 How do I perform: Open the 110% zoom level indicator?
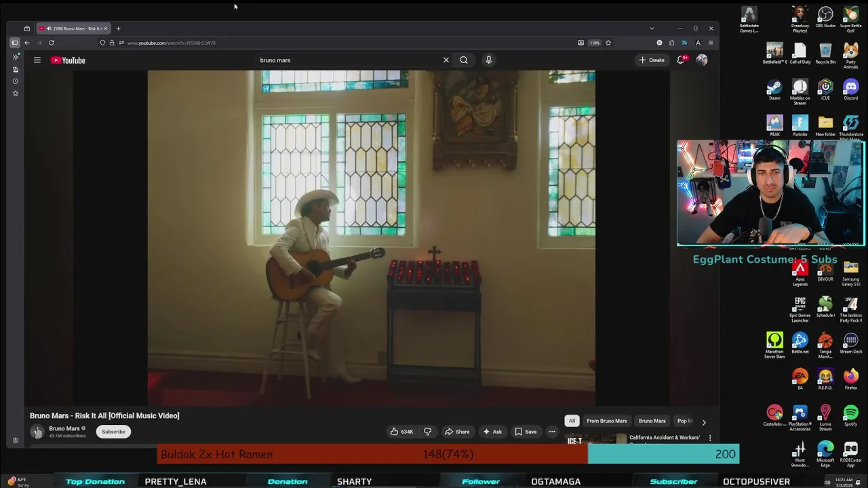(595, 43)
